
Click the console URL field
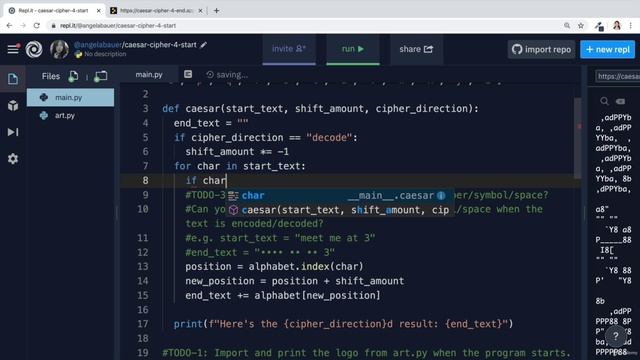pos(618,76)
